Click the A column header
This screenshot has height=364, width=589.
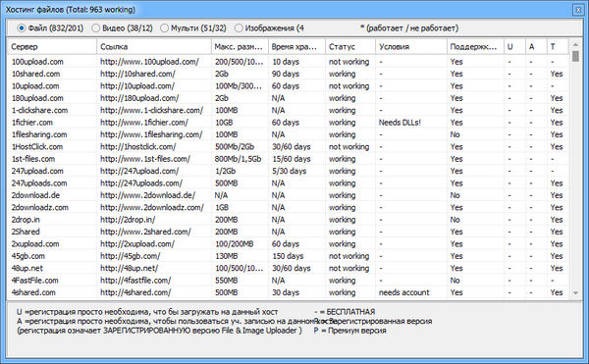point(536,46)
